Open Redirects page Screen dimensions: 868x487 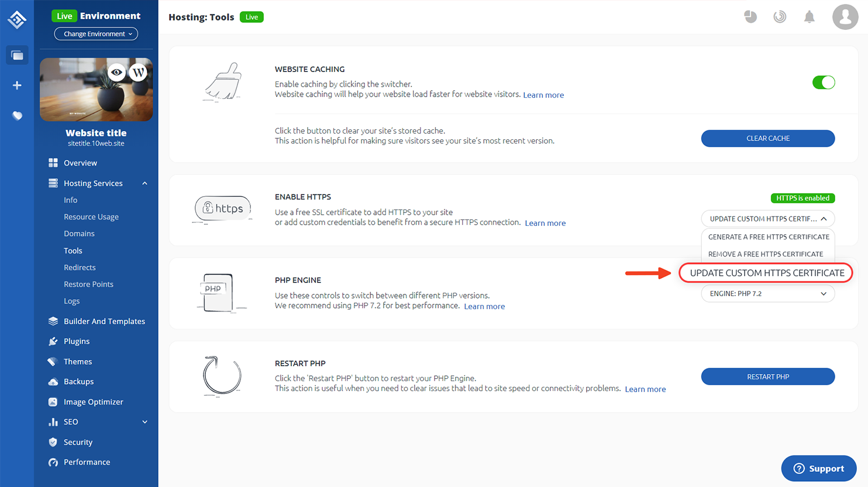tap(80, 267)
